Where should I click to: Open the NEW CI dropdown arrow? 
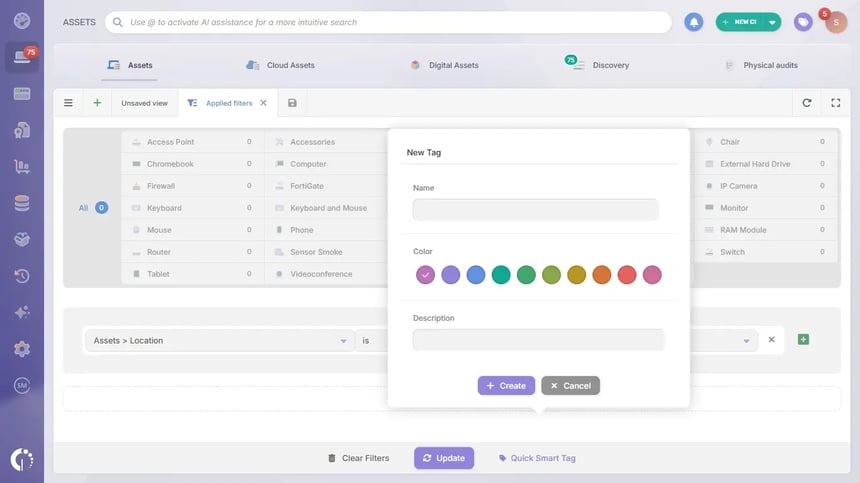point(772,22)
